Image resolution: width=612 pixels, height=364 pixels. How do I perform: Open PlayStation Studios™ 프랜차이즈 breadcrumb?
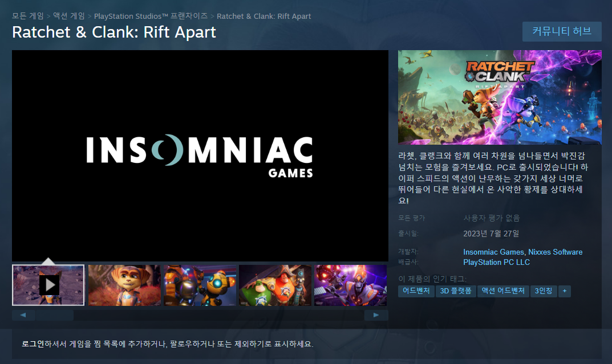(151, 16)
